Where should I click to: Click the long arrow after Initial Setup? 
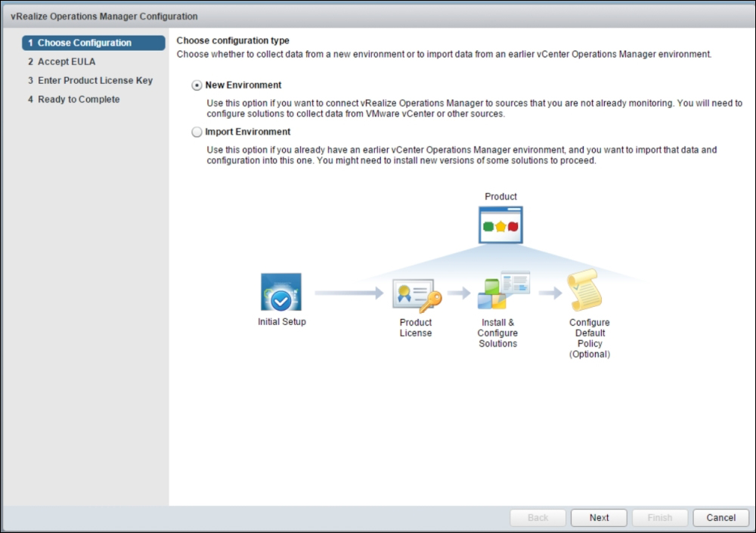[349, 293]
